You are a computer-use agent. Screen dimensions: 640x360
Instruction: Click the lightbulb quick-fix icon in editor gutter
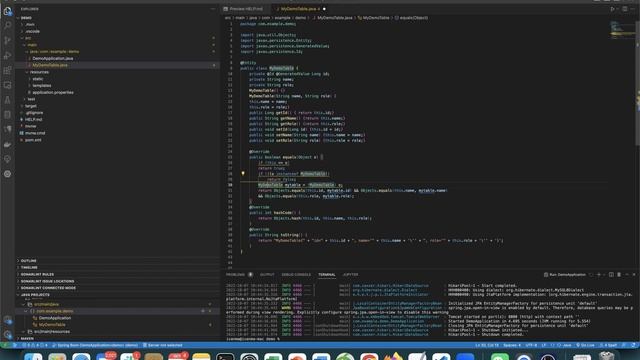tap(243, 173)
